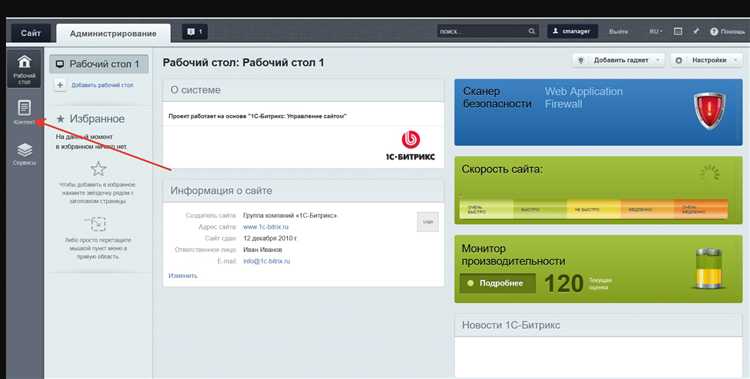Click the info@1c-bitrix.ru email link

click(266, 261)
